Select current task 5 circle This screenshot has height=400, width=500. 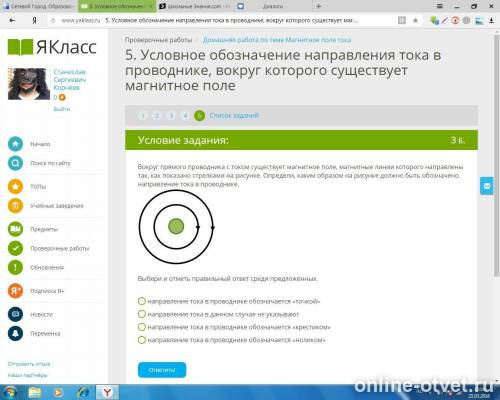click(199, 116)
